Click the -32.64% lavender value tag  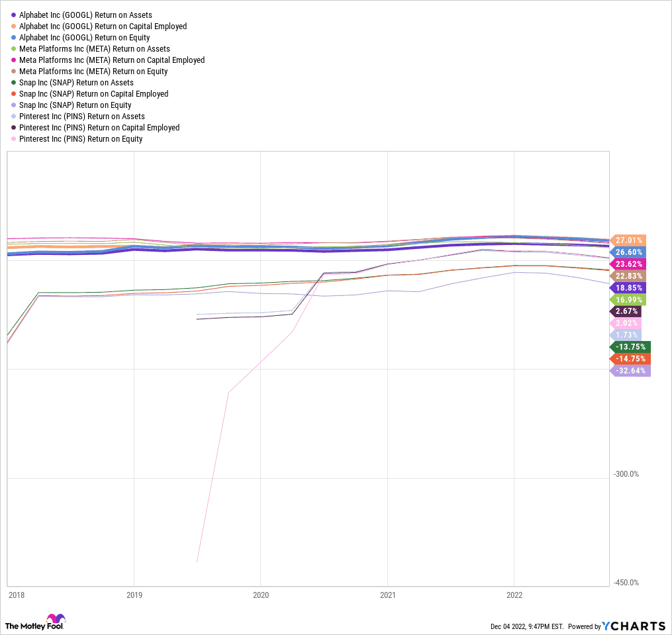631,371
